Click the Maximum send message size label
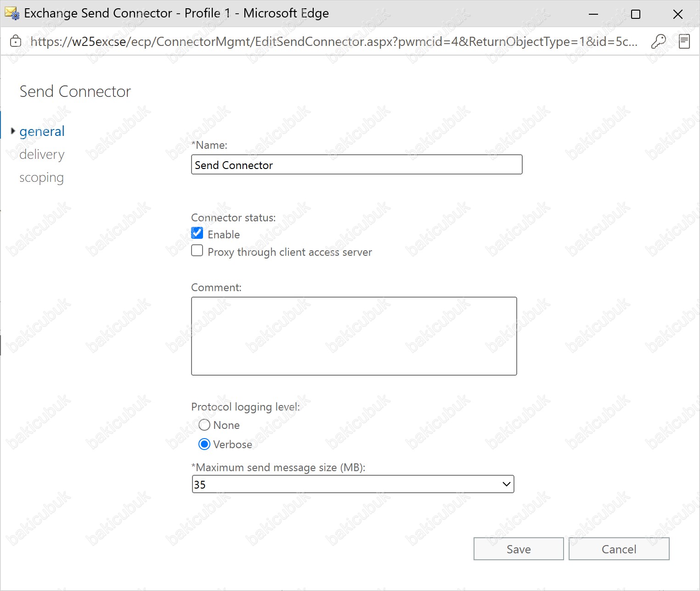The height and width of the screenshot is (591, 700). click(x=278, y=467)
